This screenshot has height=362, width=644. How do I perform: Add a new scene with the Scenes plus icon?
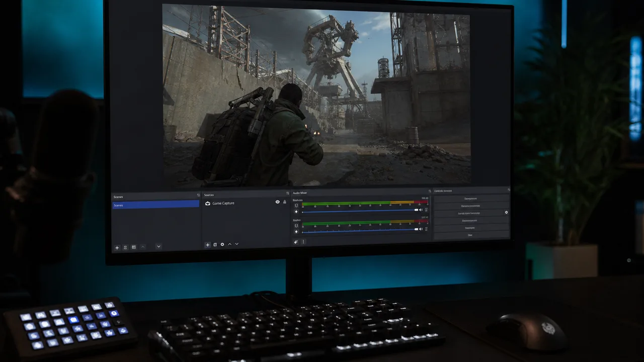pos(117,247)
